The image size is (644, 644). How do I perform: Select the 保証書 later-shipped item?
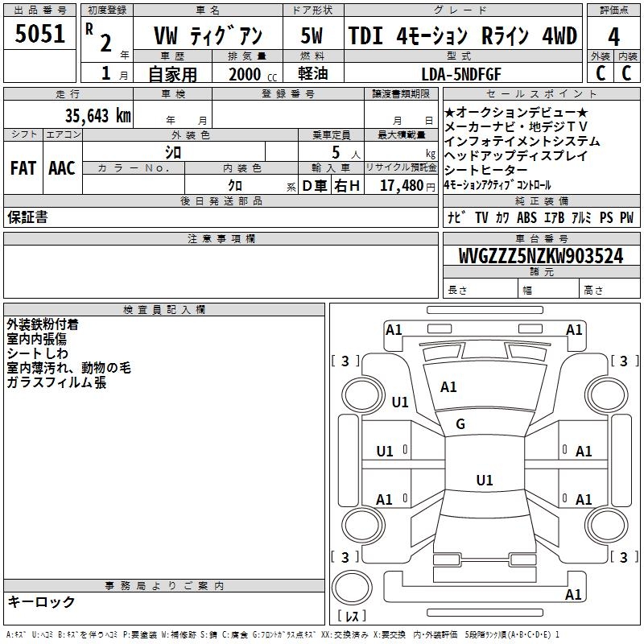[27, 217]
